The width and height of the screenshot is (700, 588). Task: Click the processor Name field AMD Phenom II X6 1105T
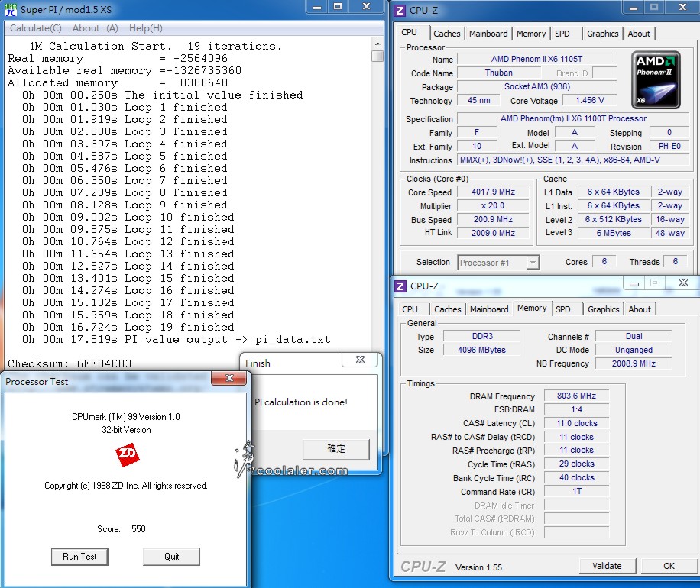pyautogui.click(x=536, y=60)
